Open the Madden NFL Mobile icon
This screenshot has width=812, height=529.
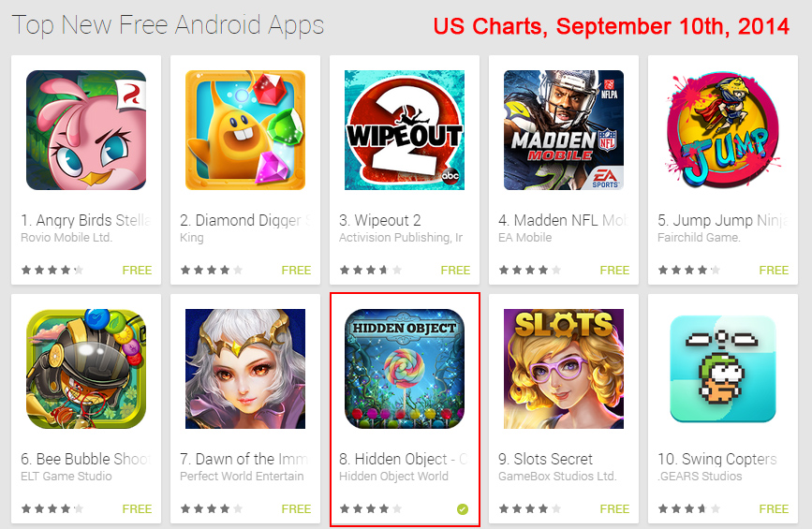coord(564,130)
